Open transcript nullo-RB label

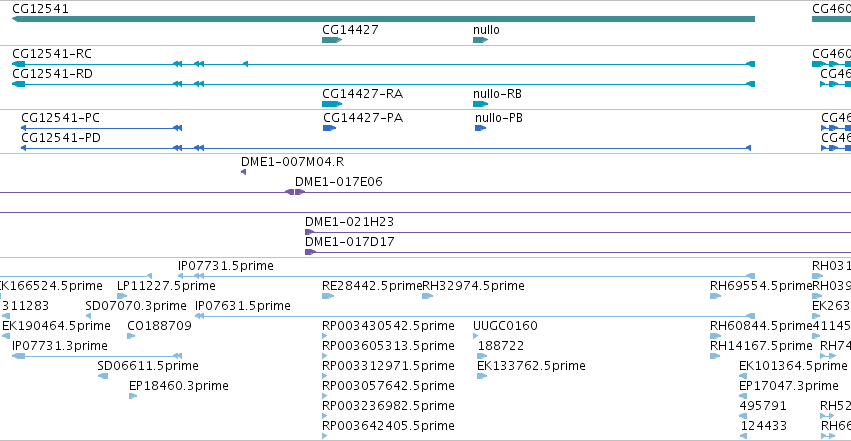pos(497,94)
